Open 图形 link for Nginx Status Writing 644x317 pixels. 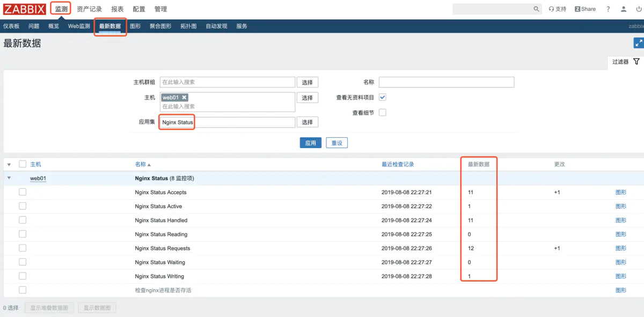click(x=621, y=276)
